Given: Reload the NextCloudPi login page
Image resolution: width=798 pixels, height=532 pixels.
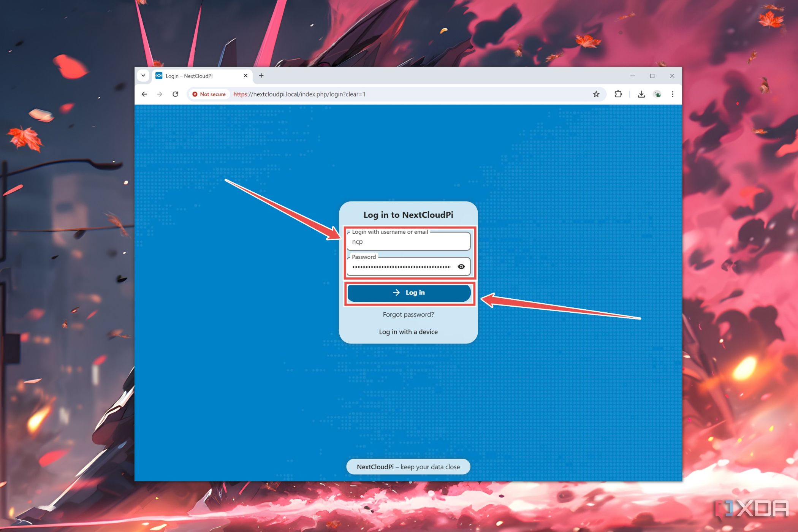Looking at the screenshot, I should coord(175,94).
